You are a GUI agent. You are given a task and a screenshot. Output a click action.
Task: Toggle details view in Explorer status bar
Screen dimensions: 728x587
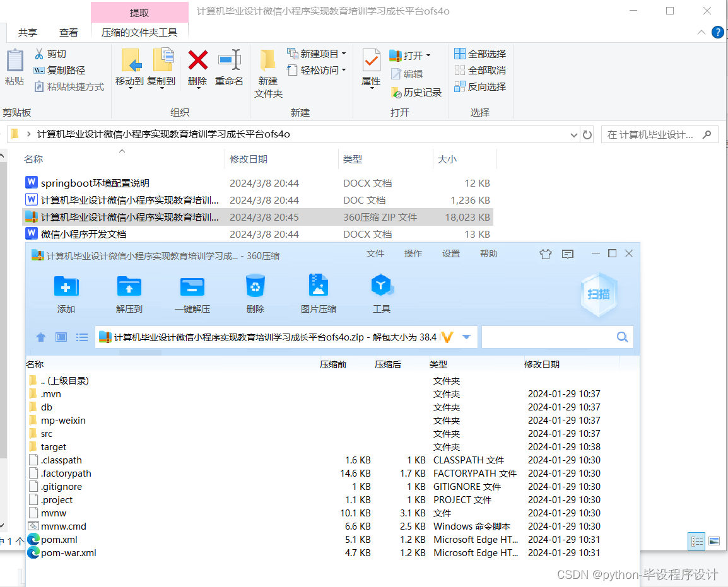[696, 540]
